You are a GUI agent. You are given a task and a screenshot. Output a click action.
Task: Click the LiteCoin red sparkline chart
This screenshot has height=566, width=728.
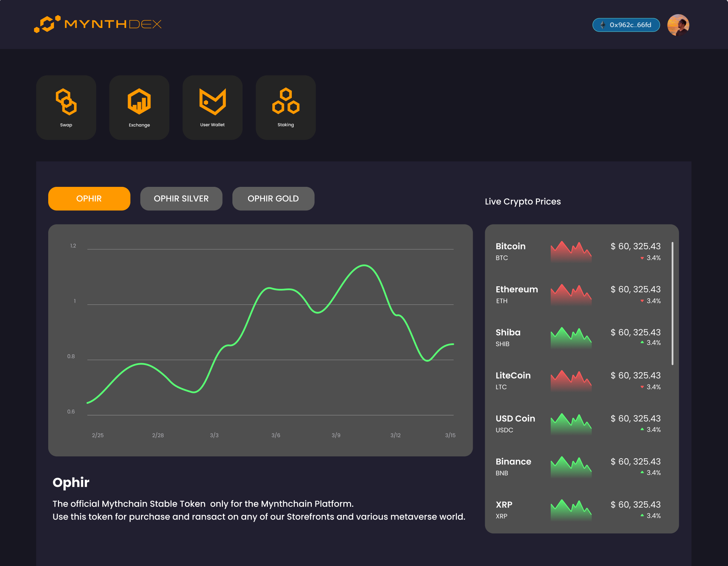click(x=571, y=381)
